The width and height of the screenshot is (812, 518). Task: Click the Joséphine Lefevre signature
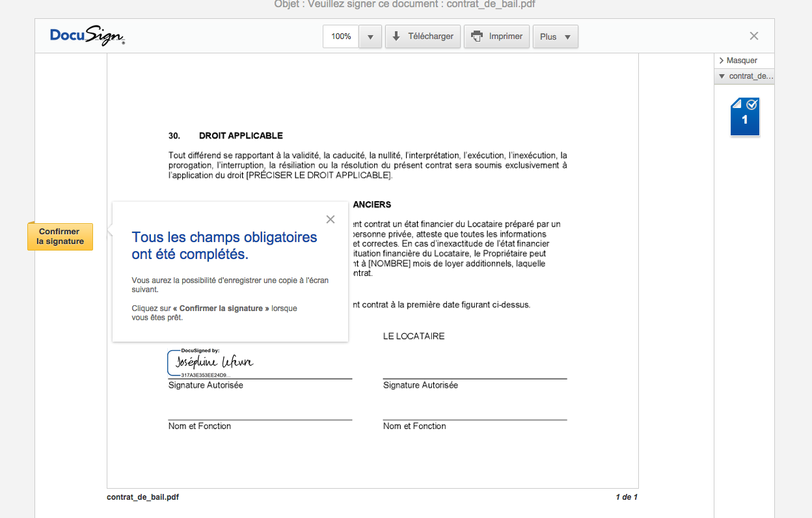point(213,362)
